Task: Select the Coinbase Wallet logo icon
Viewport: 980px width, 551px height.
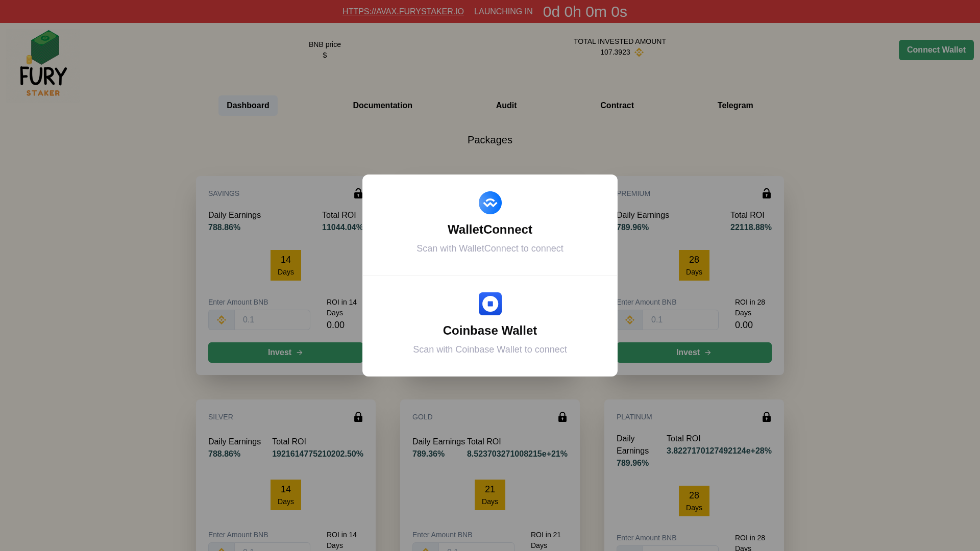Action: (x=490, y=304)
